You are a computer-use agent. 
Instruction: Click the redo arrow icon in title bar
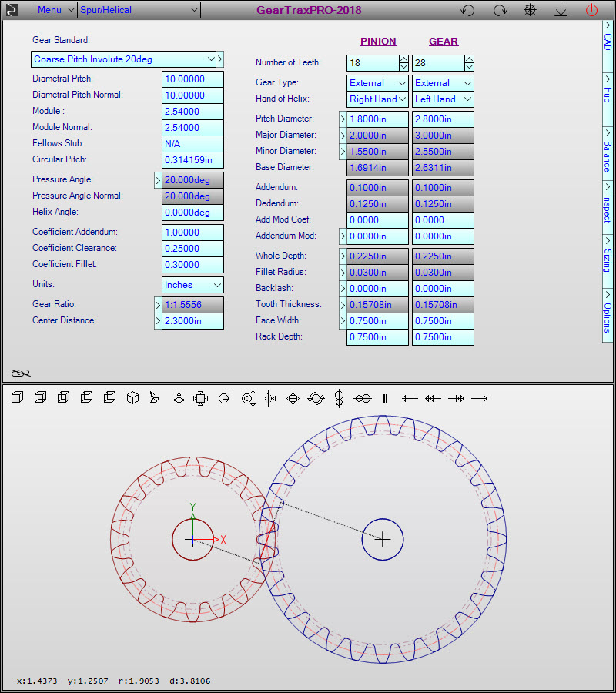coord(500,10)
